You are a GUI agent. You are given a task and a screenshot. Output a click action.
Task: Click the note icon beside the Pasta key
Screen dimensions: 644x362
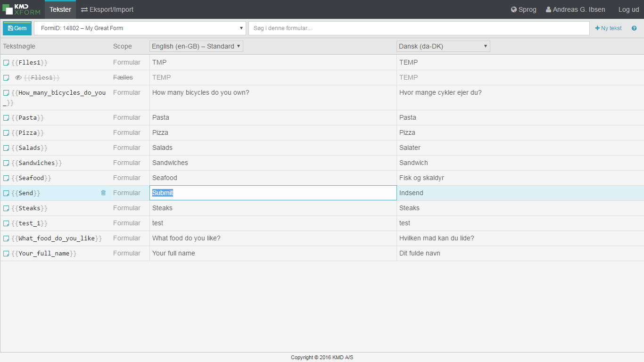pos(6,118)
